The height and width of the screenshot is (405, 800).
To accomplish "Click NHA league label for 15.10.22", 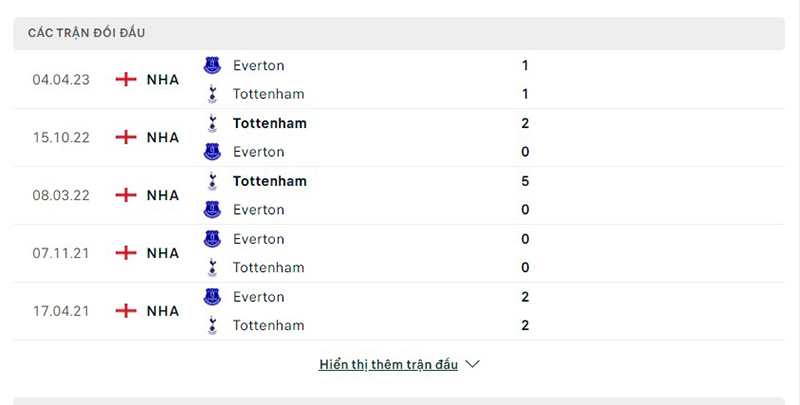I will (162, 137).
